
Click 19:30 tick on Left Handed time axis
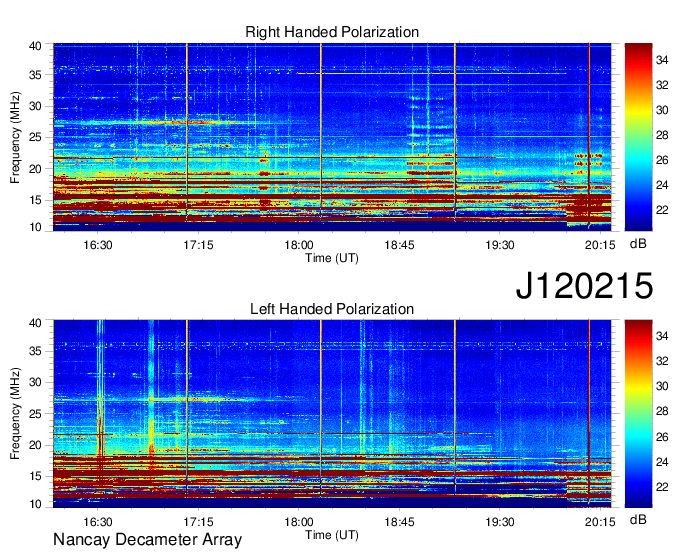pyautogui.click(x=500, y=521)
